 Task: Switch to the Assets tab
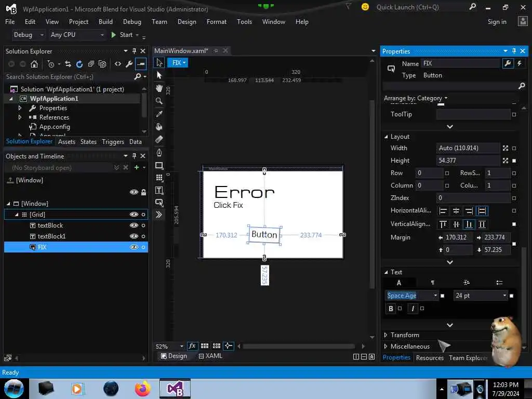click(x=66, y=142)
